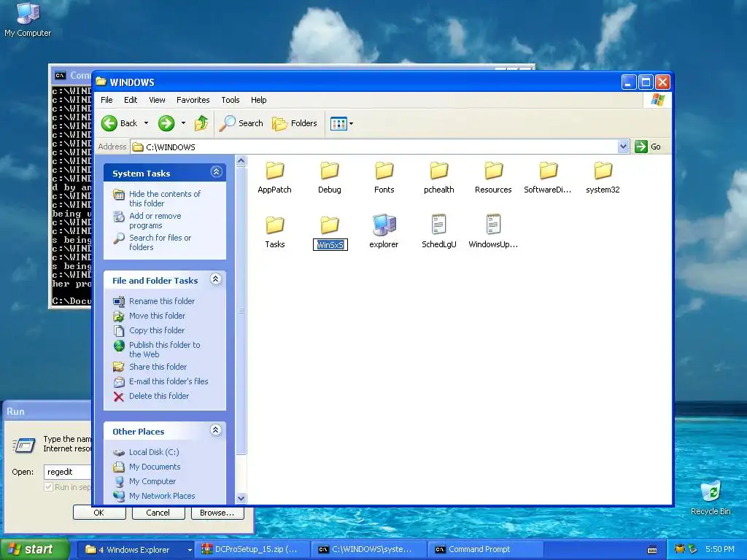
Task: Select Recycle Bin desktop icon
Action: [711, 497]
